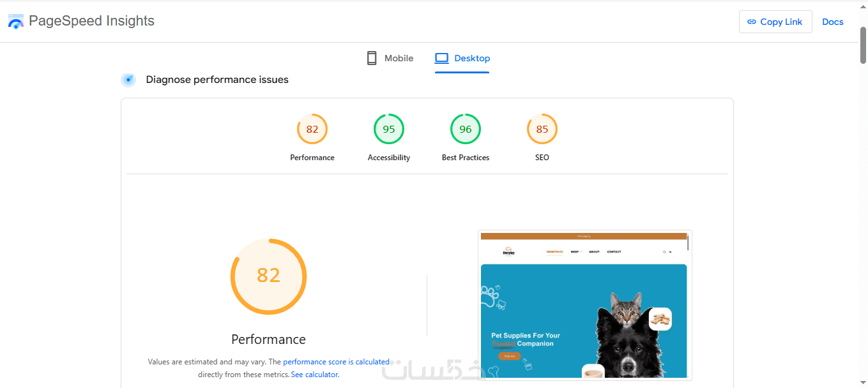
Task: Click the Performance label under small gauge
Action: (x=312, y=158)
